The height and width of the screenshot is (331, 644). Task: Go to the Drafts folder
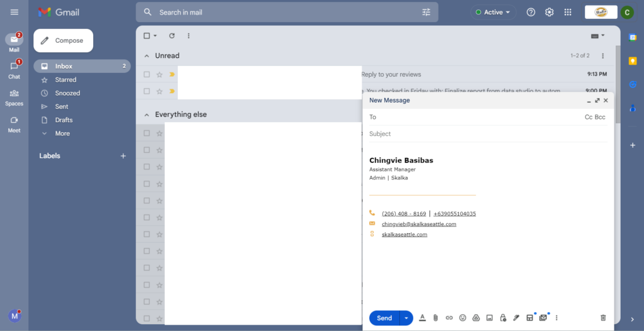[64, 120]
